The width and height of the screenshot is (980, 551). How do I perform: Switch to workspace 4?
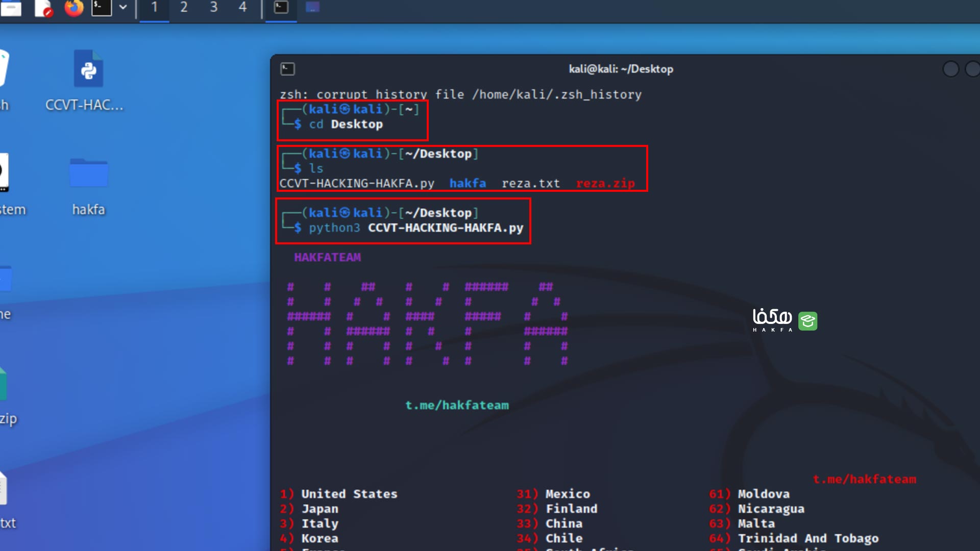(x=242, y=7)
